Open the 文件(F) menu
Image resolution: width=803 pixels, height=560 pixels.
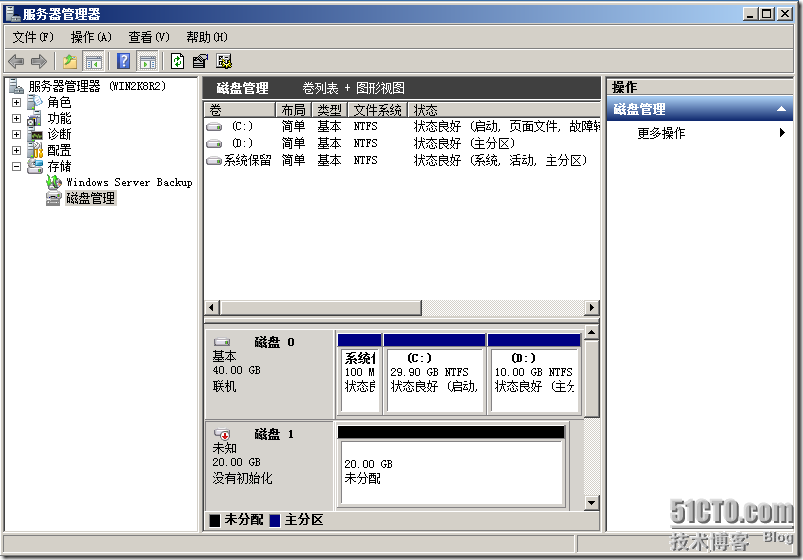coord(33,37)
